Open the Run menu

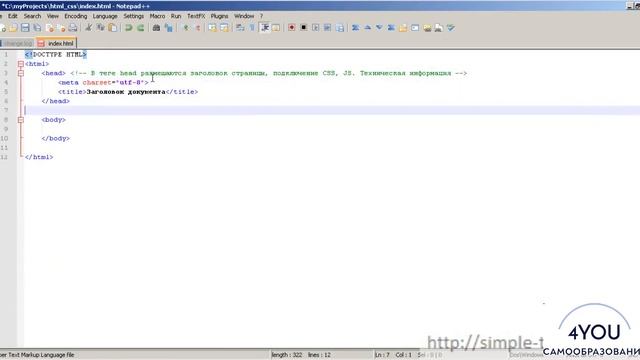pyautogui.click(x=176, y=16)
